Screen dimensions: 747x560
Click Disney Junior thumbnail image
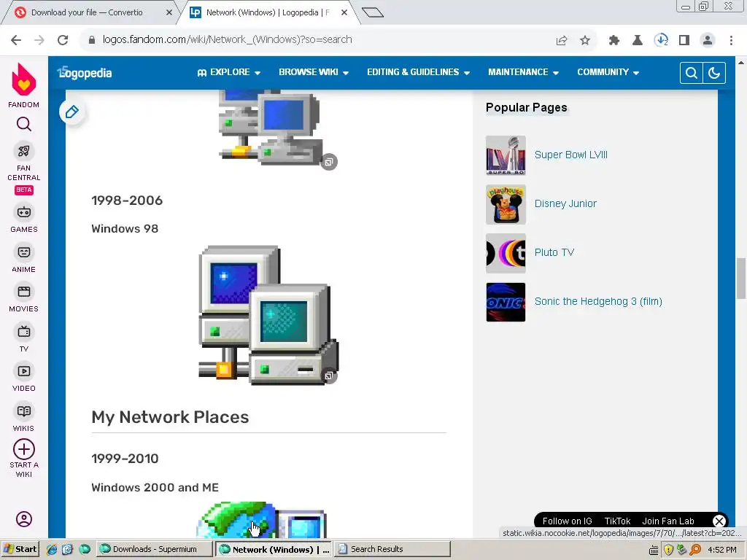506,204
